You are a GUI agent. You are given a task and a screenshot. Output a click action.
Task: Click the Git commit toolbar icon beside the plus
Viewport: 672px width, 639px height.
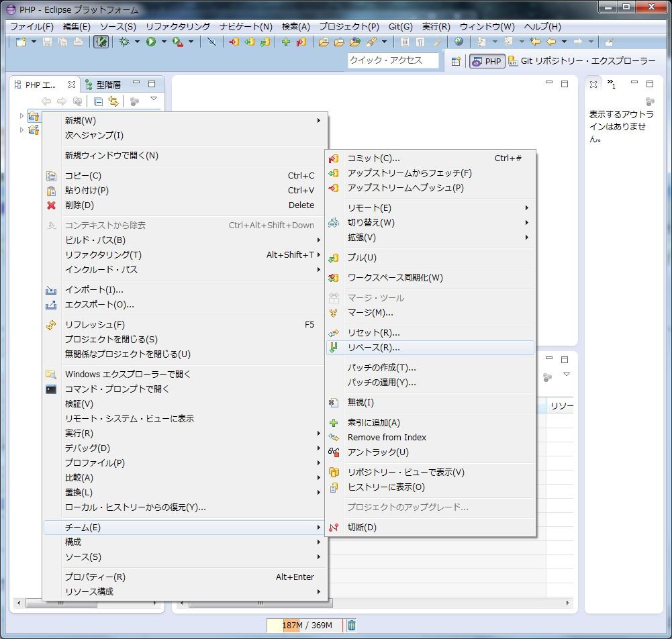pos(301,42)
